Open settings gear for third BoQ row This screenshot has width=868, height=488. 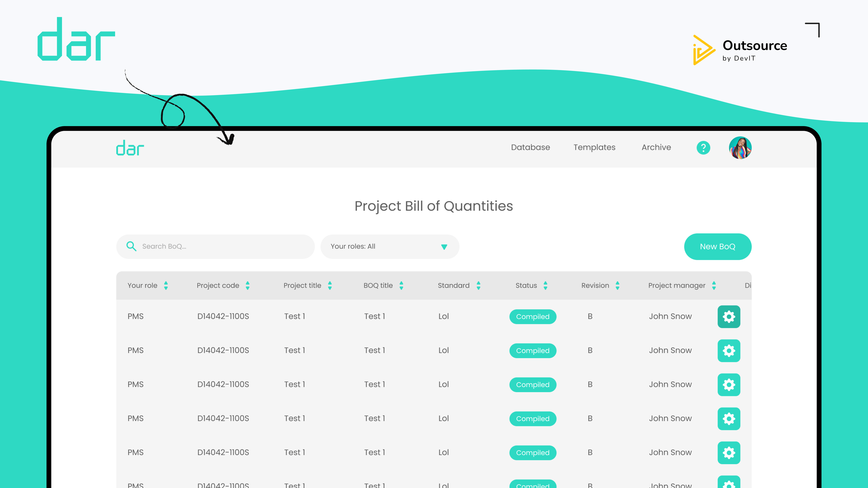point(729,385)
